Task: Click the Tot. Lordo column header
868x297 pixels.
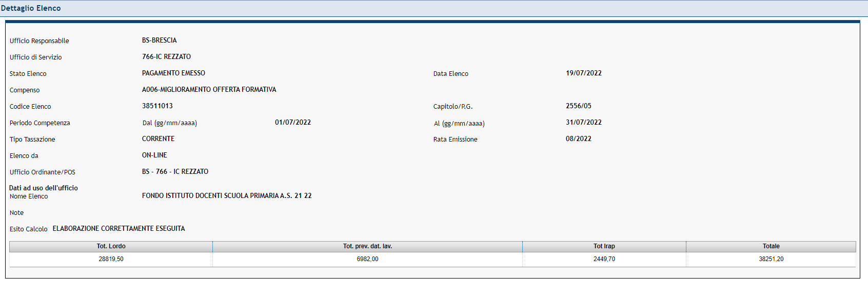Action: point(111,246)
